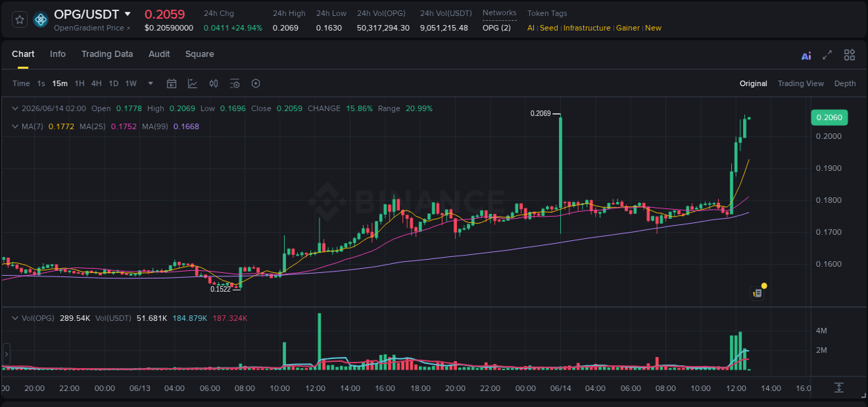Open the news note icon on chart

pyautogui.click(x=758, y=293)
